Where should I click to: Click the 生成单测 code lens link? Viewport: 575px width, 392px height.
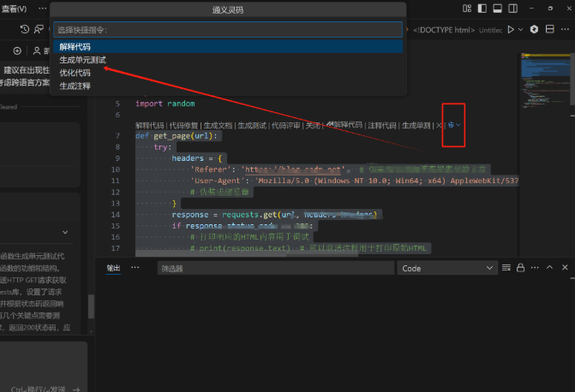coord(416,125)
